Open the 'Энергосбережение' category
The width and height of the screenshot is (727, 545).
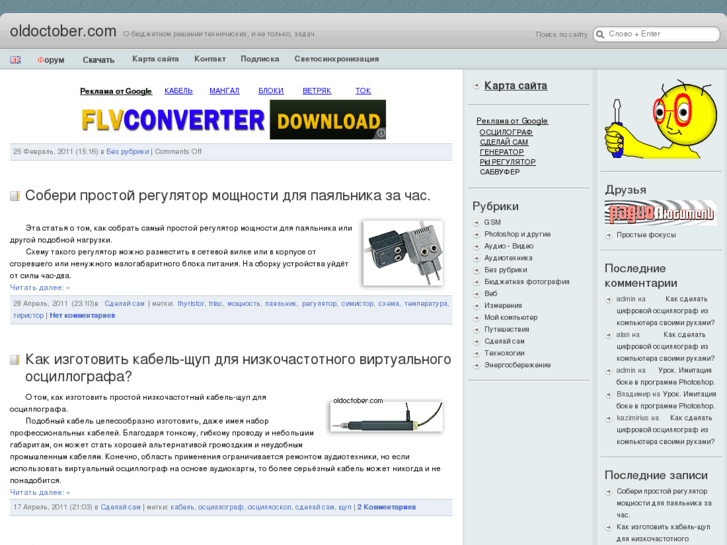[x=517, y=365]
